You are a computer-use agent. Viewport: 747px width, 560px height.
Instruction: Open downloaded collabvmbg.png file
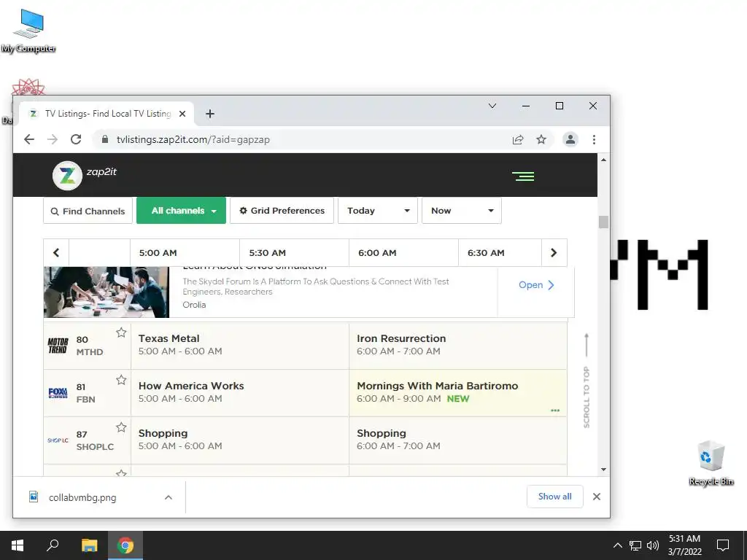point(82,497)
